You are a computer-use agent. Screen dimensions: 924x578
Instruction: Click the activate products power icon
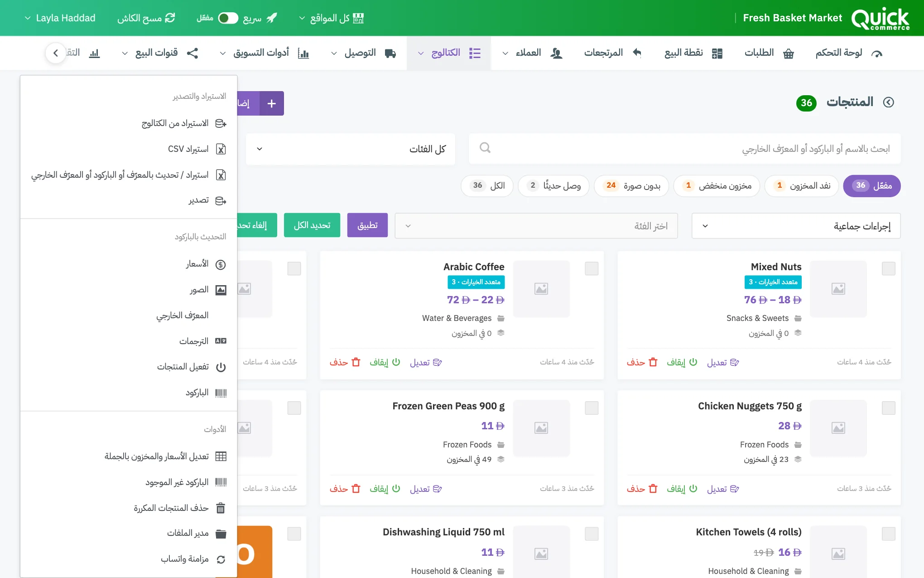point(221,367)
